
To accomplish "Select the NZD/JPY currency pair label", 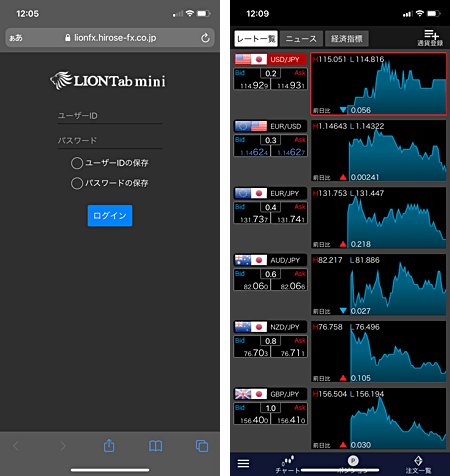I will [x=285, y=327].
